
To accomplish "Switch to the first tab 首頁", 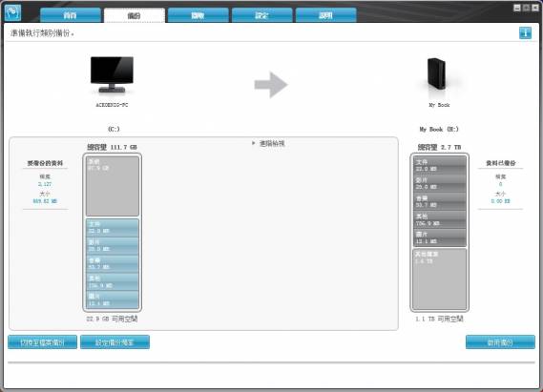I will pos(71,15).
